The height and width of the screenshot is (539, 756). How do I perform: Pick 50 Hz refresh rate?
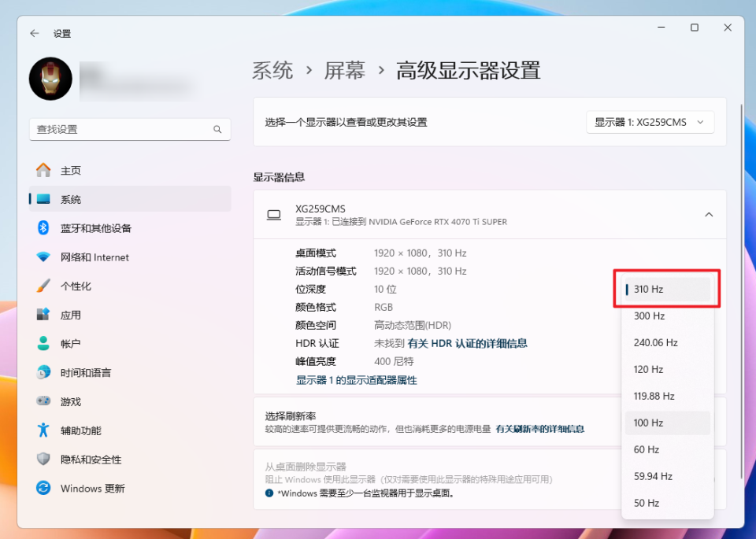(x=667, y=503)
